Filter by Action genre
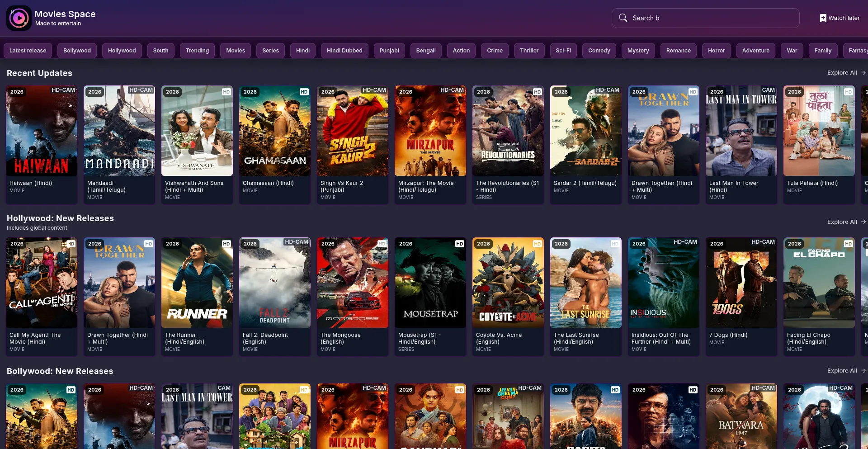The width and height of the screenshot is (868, 449). (x=461, y=51)
